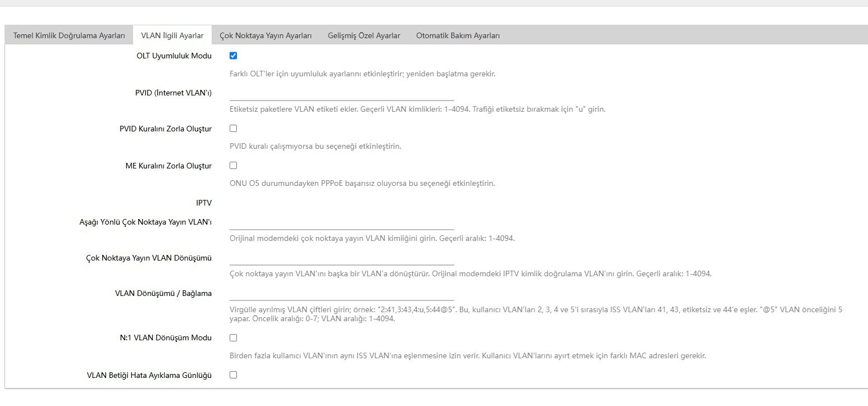The height and width of the screenshot is (406, 868).
Task: Focus the PVID (İnternet VLAN'ı) input field
Action: [342, 93]
